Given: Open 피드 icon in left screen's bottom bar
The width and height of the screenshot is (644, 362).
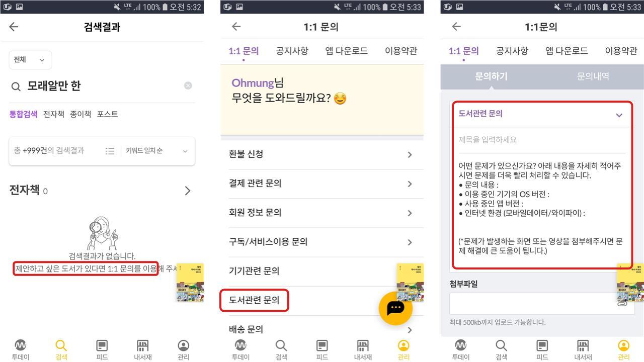Looking at the screenshot, I should tap(102, 350).
